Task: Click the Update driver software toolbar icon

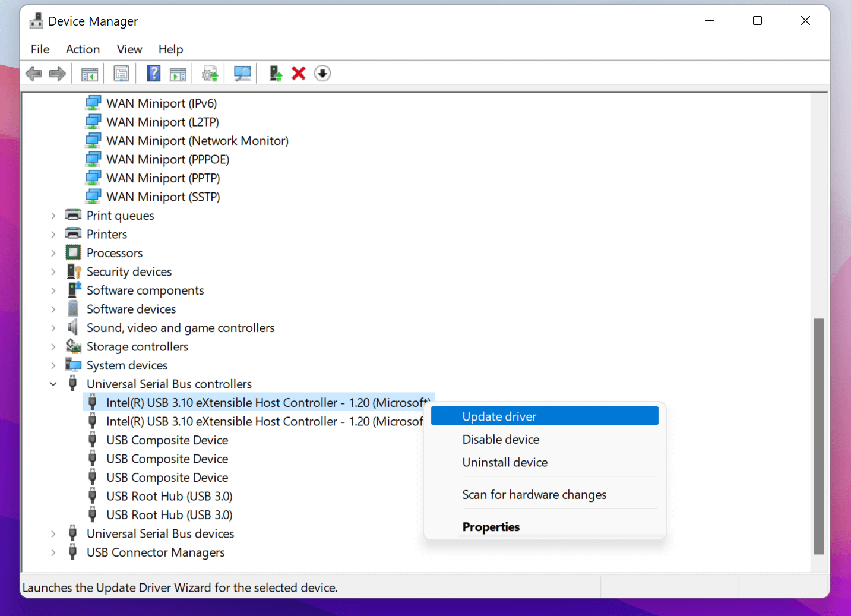Action: 210,74
